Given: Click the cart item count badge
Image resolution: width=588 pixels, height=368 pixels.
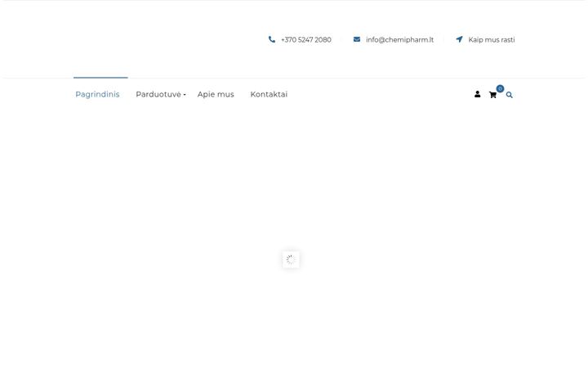Looking at the screenshot, I should click(x=500, y=88).
